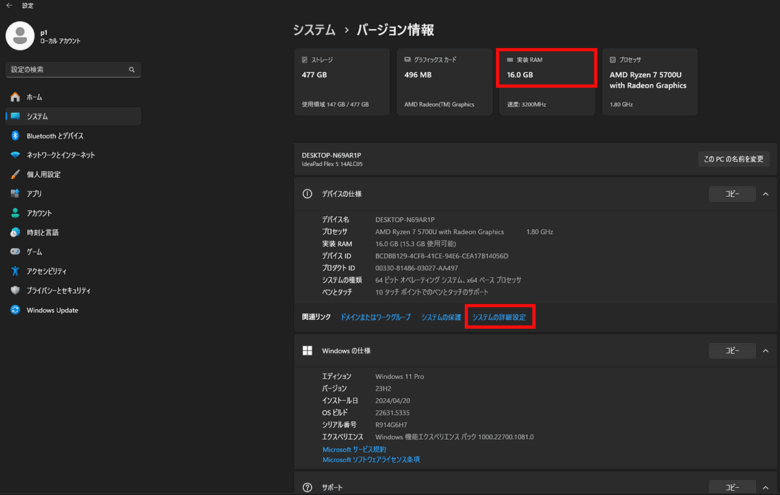Copy device specs with コピー button
Screen dimensions: 780x495
point(732,194)
